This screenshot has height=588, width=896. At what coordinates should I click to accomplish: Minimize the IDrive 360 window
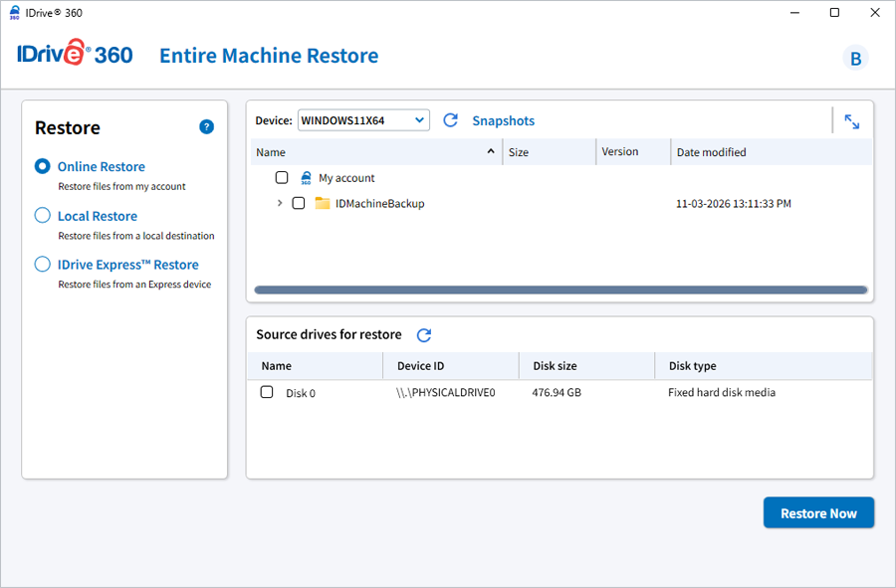pos(794,13)
